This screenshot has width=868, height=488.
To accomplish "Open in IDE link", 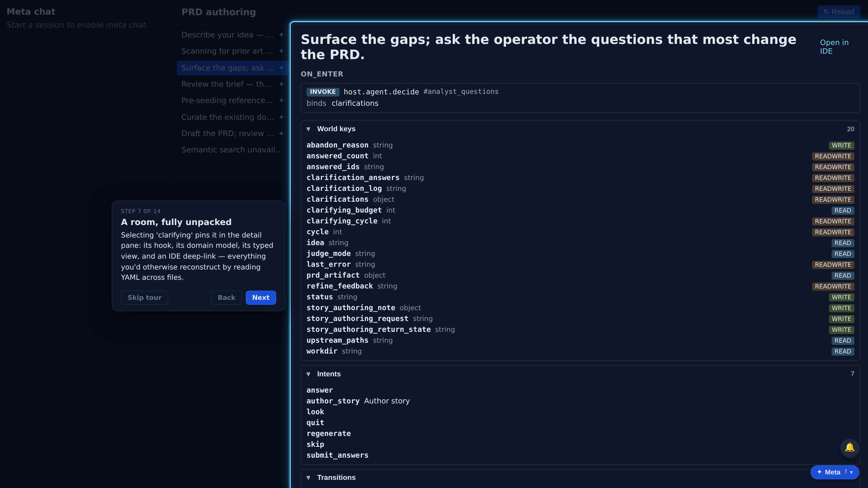I will pyautogui.click(x=834, y=47).
